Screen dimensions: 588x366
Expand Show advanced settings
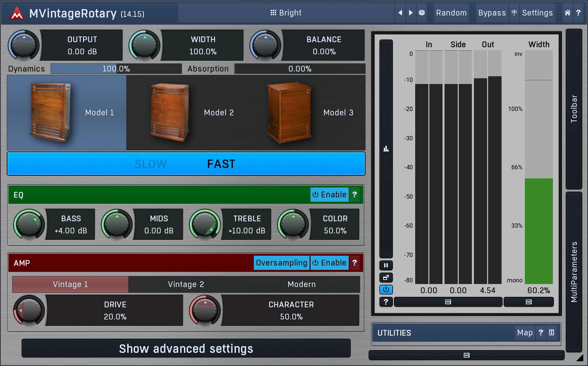click(186, 348)
